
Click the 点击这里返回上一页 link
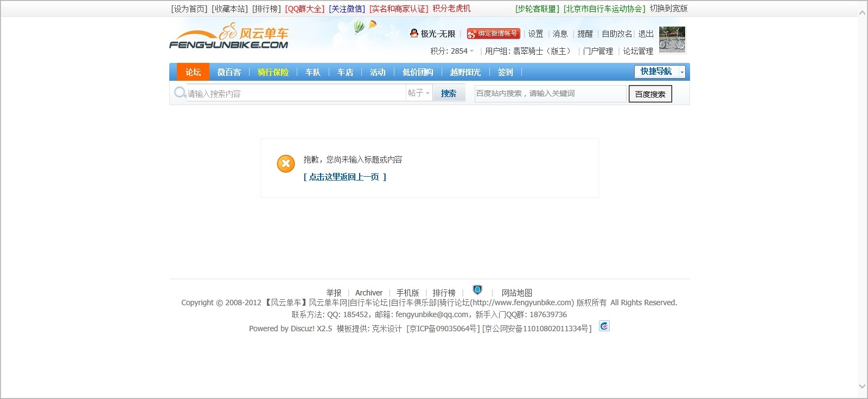pos(344,177)
